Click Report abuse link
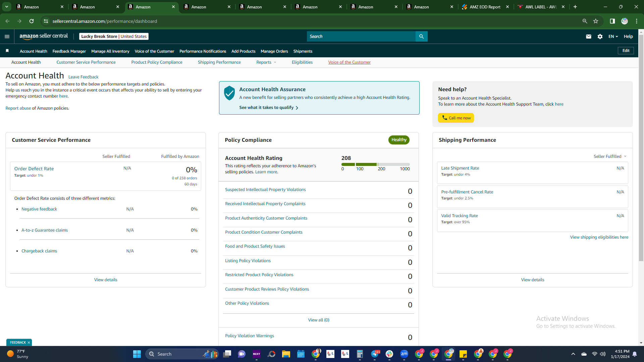The height and width of the screenshot is (362, 644). [18, 108]
